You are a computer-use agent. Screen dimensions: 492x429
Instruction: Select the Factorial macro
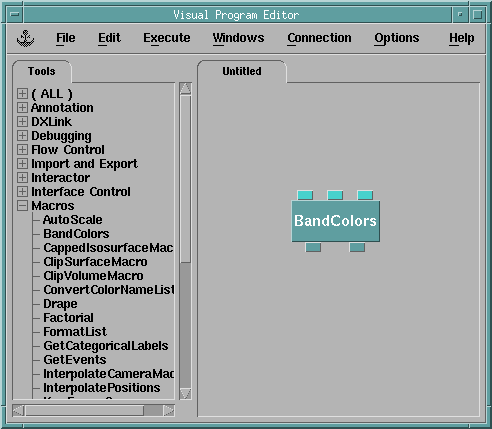click(68, 318)
